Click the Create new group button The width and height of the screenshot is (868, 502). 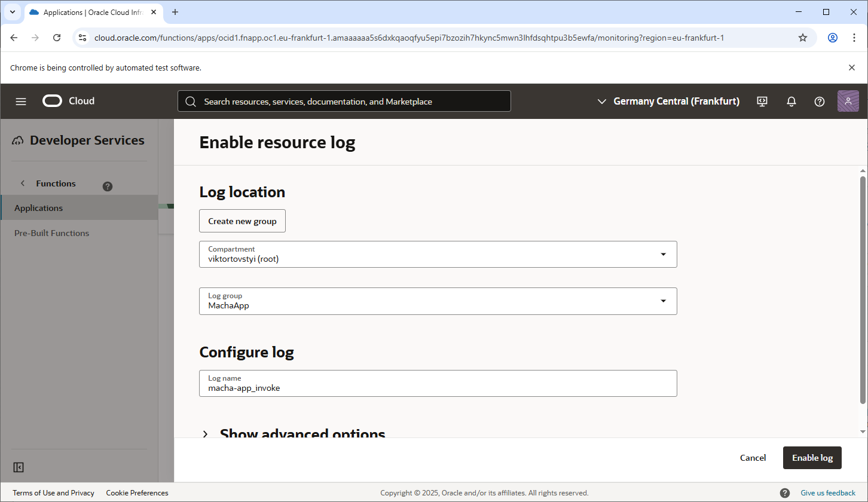pyautogui.click(x=242, y=221)
